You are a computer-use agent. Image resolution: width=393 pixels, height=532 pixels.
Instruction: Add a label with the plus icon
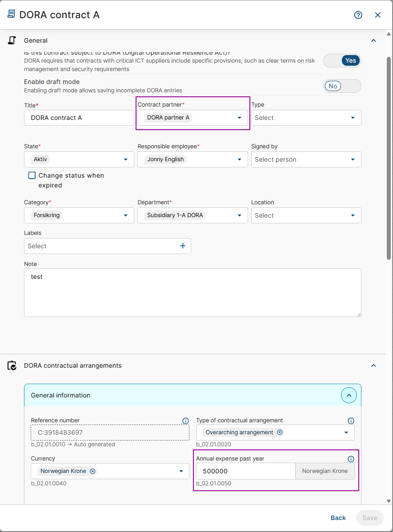tap(183, 246)
